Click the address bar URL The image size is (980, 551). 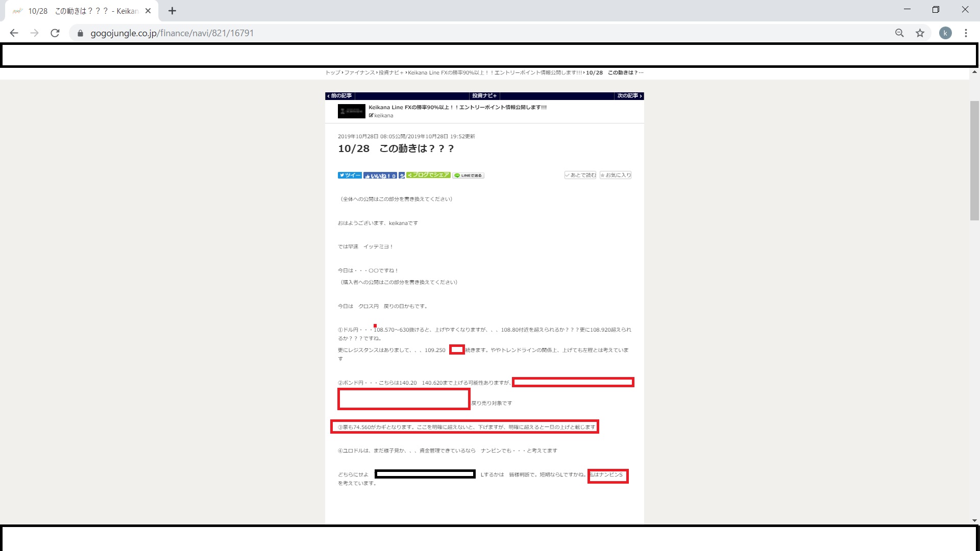(172, 33)
